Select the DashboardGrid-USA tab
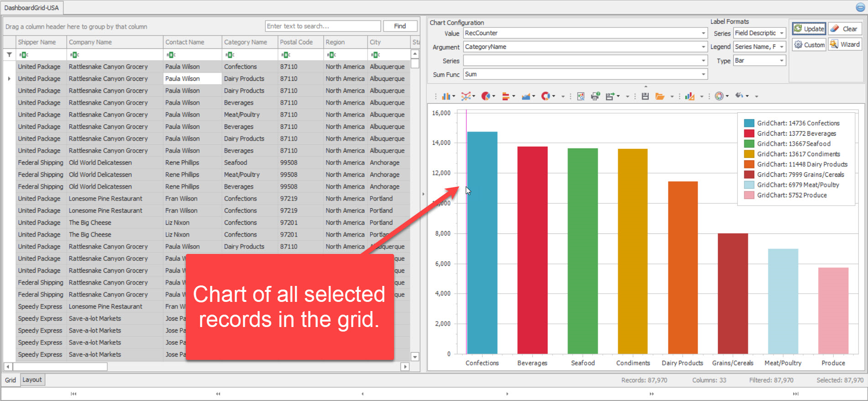Image resolution: width=868 pixels, height=401 pixels. (x=32, y=8)
